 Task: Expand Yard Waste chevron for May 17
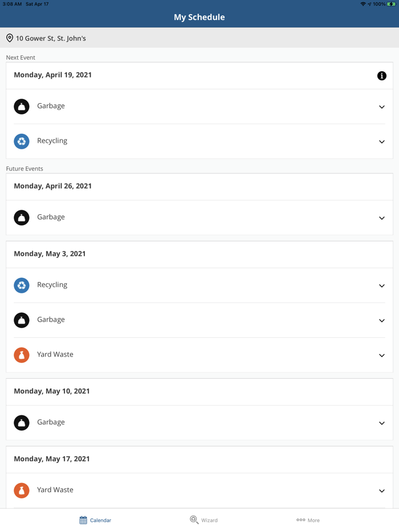[x=382, y=491]
